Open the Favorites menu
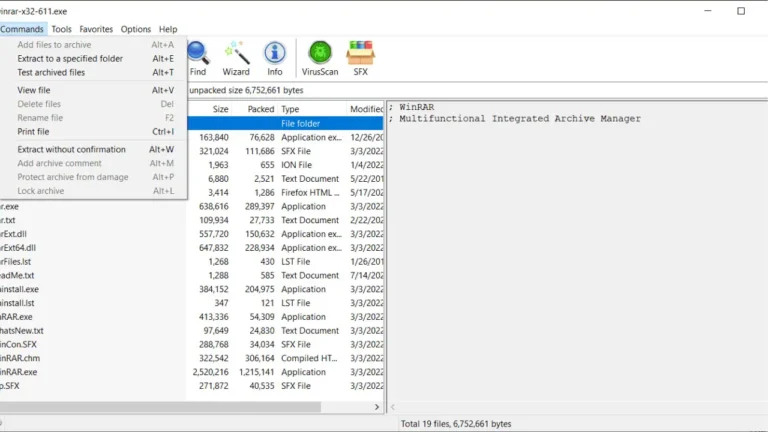The width and height of the screenshot is (768, 432). tap(96, 29)
